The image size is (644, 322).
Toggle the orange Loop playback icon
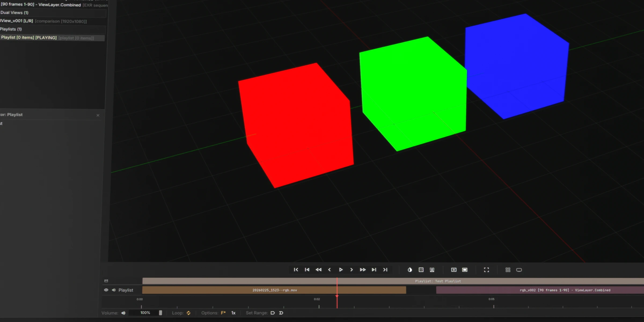click(188, 313)
